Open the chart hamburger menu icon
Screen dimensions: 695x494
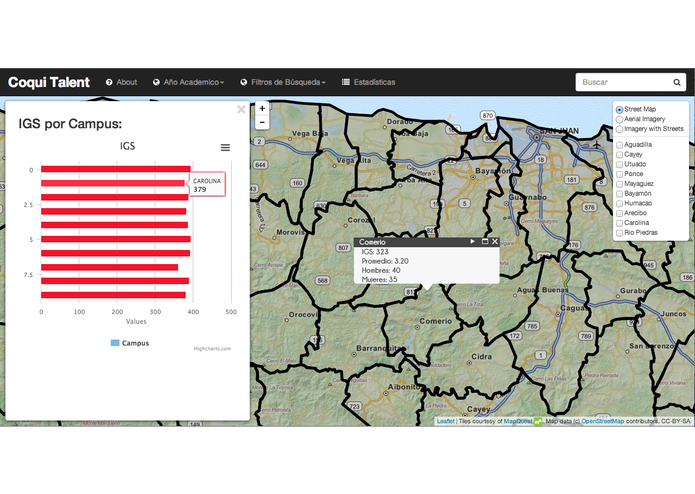pyautogui.click(x=225, y=148)
